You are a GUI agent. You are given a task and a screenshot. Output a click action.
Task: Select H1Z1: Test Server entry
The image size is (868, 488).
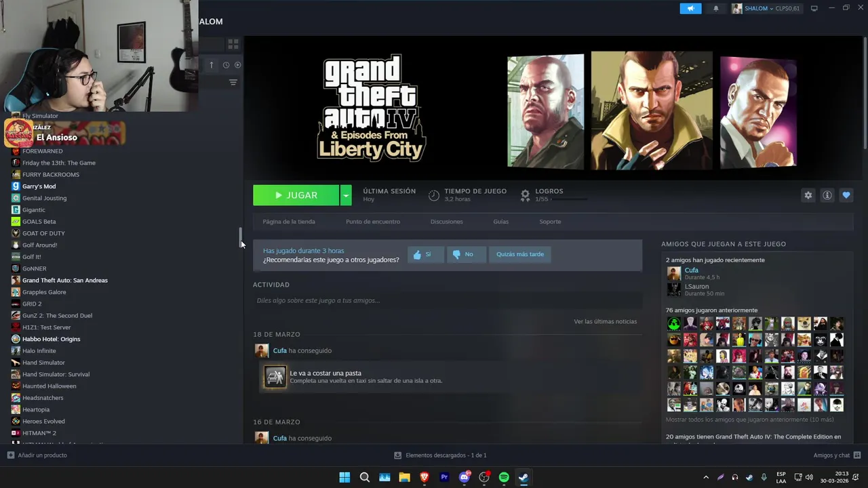click(46, 327)
